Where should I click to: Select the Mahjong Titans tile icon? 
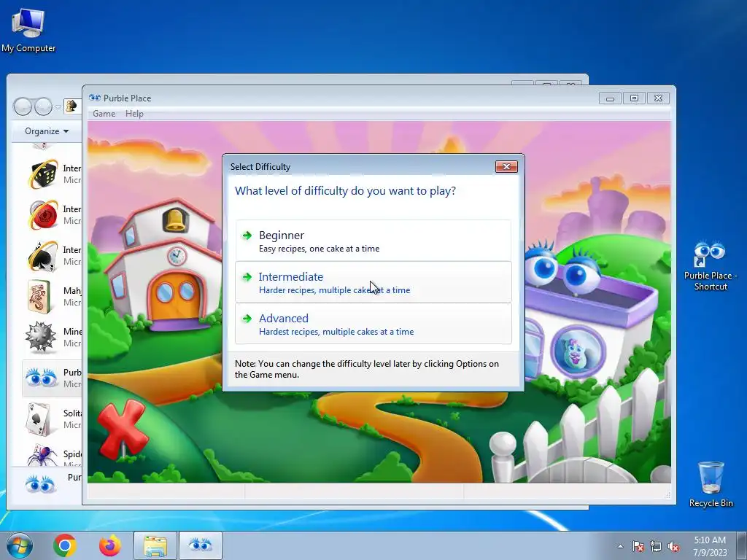[40, 297]
